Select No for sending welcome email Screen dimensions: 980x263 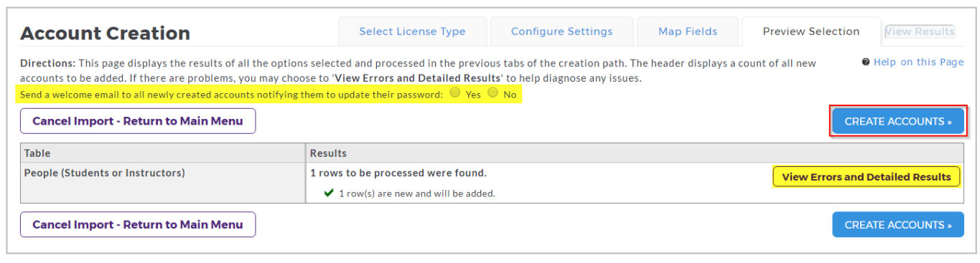pyautogui.click(x=493, y=93)
